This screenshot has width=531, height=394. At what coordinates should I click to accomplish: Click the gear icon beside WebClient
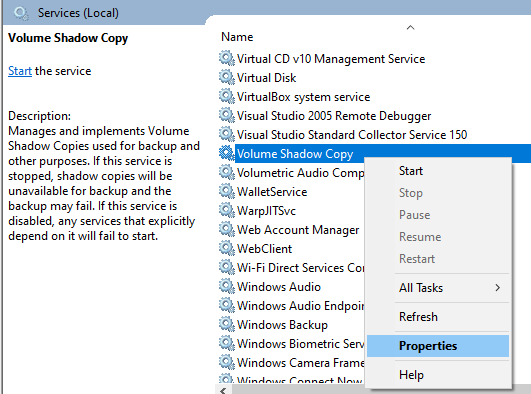[227, 248]
